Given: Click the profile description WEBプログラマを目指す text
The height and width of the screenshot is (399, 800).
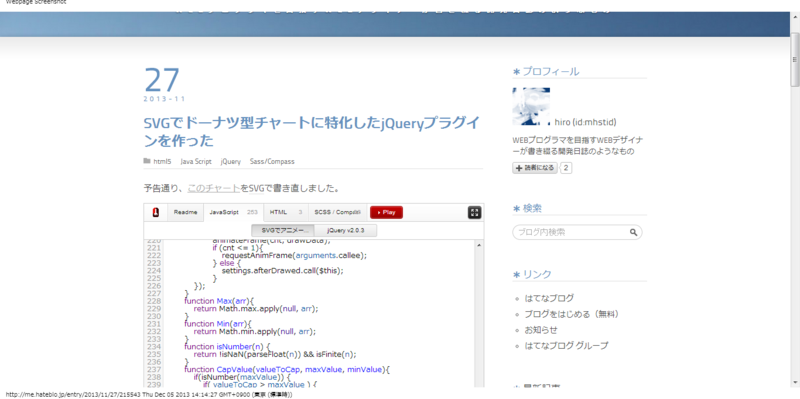Looking at the screenshot, I should [x=578, y=145].
